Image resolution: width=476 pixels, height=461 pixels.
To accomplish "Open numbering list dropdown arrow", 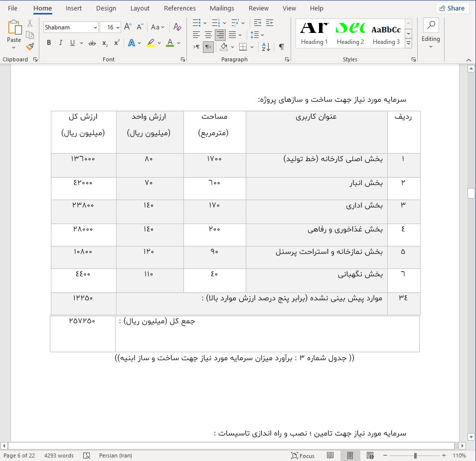I will [x=224, y=23].
